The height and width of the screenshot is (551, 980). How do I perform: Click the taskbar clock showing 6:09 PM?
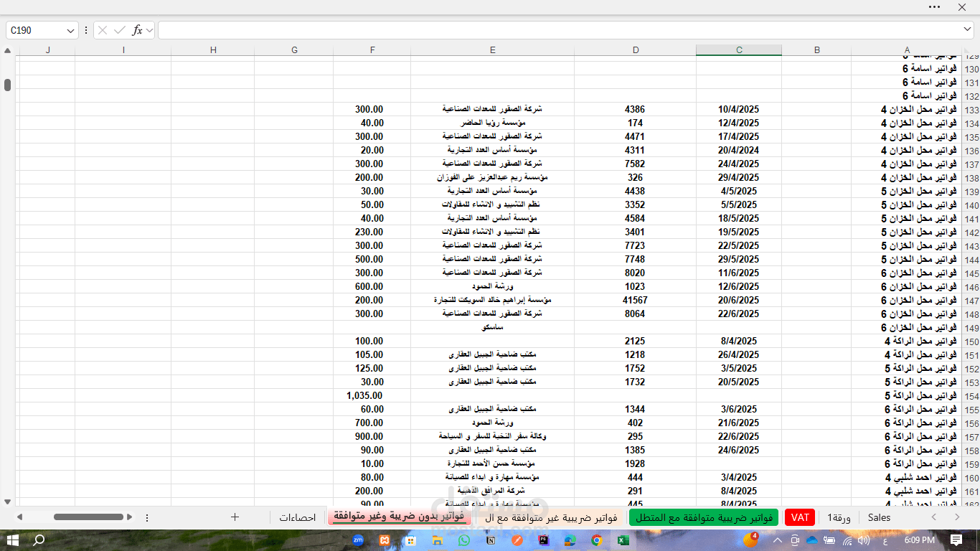pos(920,540)
